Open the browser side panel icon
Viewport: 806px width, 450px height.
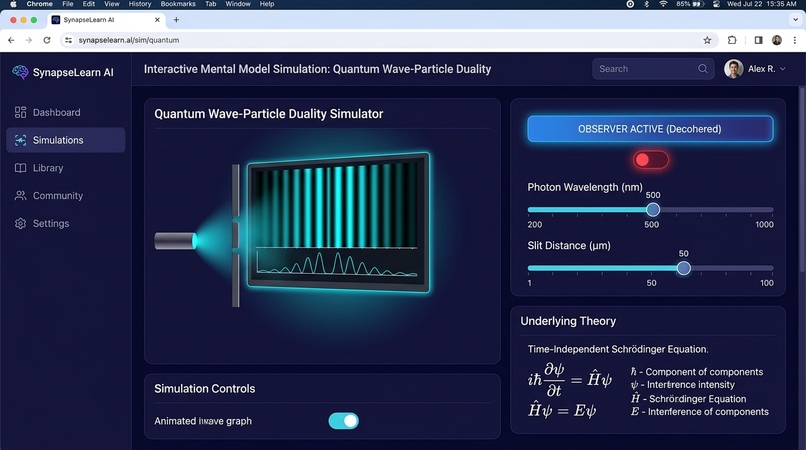(758, 40)
